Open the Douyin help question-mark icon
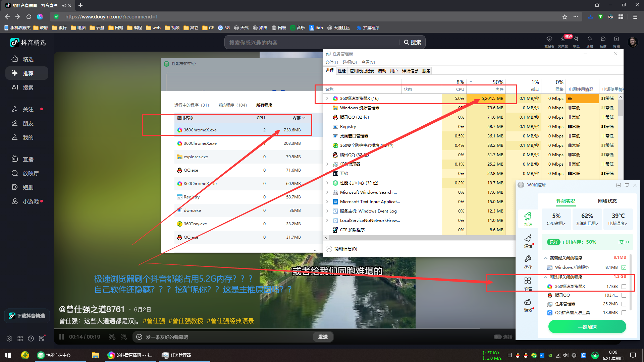This screenshot has height=362, width=644. [x=31, y=339]
